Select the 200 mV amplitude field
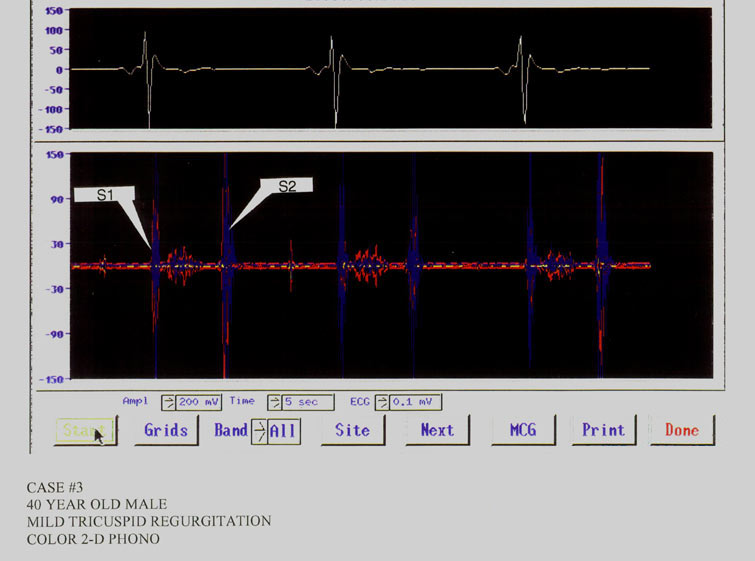Image resolution: width=755 pixels, height=561 pixels. coord(198,402)
